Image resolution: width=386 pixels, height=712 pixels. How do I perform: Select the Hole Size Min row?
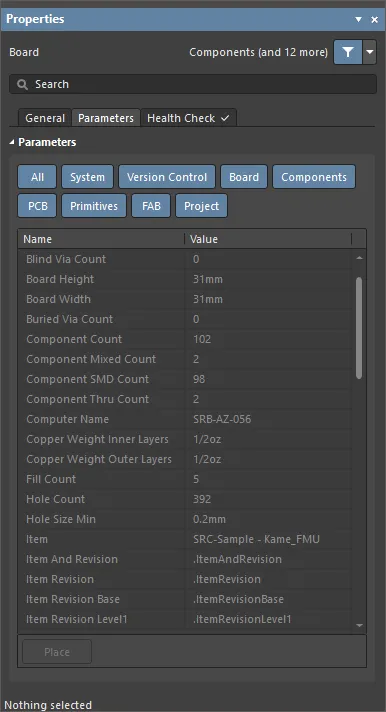(x=185, y=519)
